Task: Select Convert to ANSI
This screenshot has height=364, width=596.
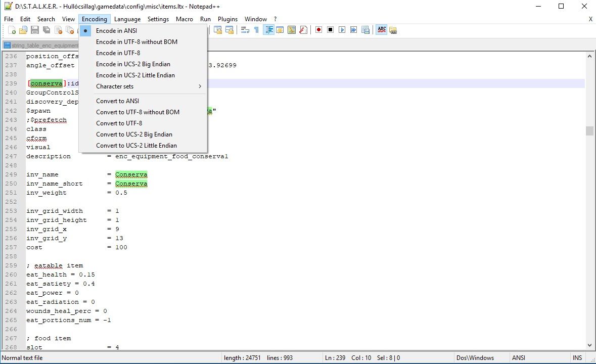Action: [143, 101]
